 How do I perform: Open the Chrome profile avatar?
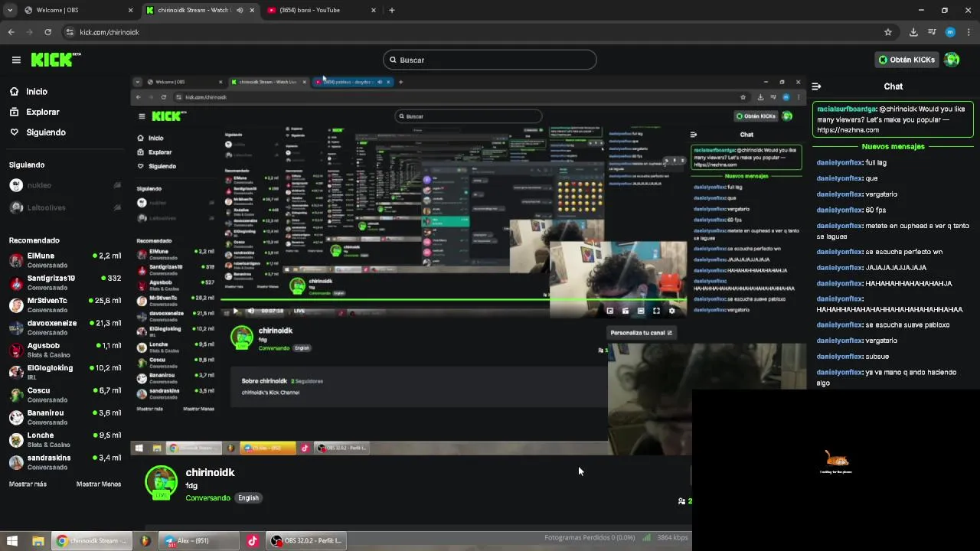click(x=950, y=32)
